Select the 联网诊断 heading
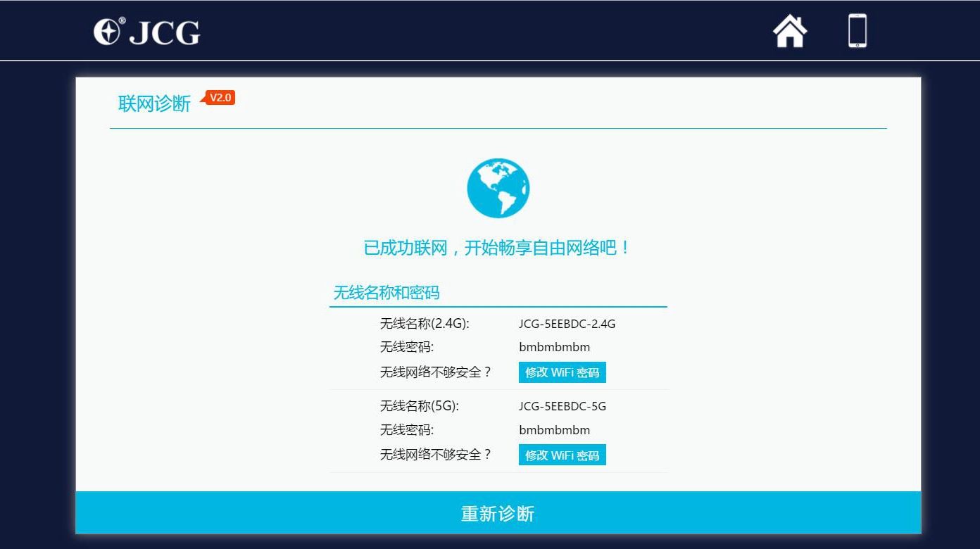 click(155, 104)
